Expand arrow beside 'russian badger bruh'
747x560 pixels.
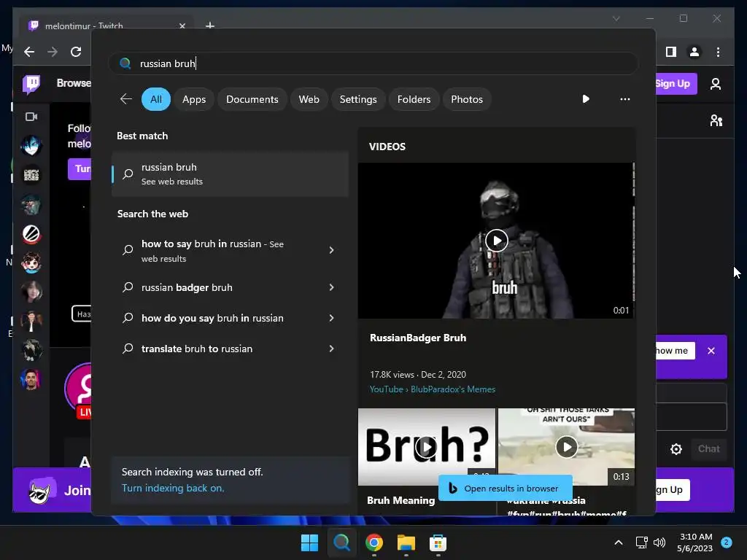(332, 287)
